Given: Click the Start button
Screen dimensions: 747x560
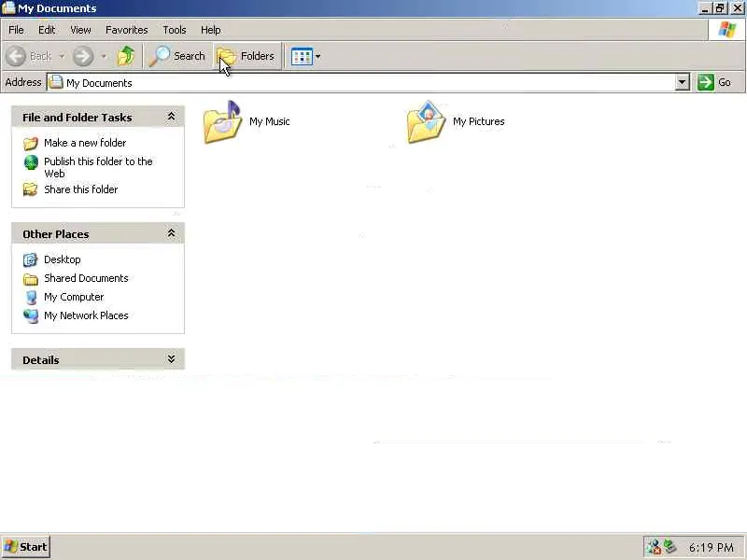Looking at the screenshot, I should [x=26, y=547].
